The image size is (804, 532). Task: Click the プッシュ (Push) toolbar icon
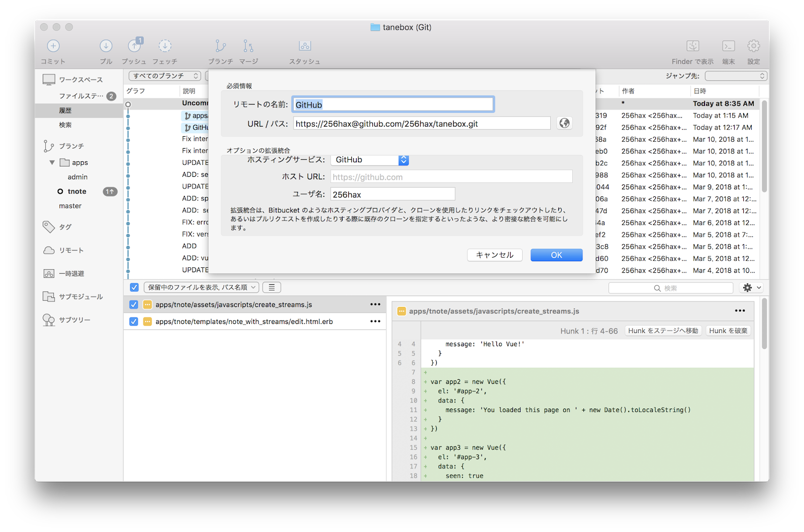(134, 45)
